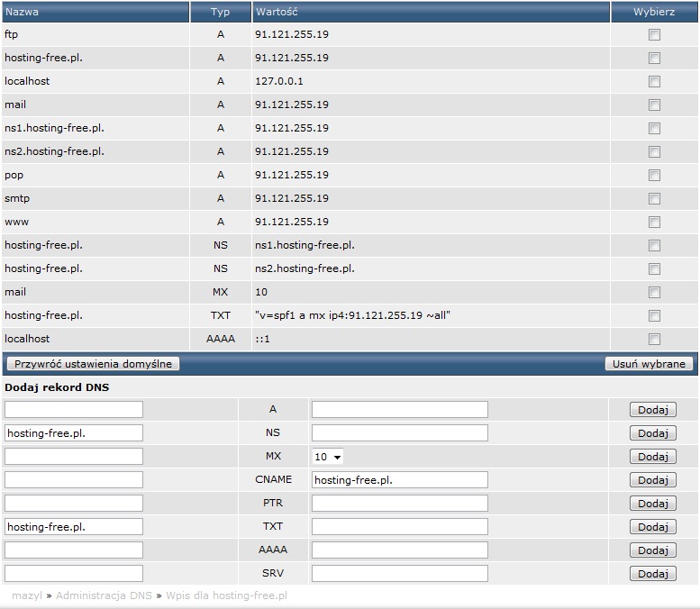Click Dodaj for the A record row
This screenshot has height=609, width=700.
(x=652, y=410)
